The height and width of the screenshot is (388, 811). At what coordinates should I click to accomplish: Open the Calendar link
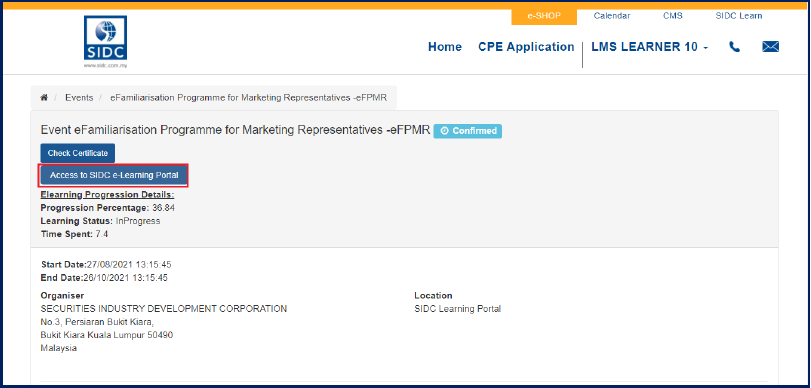[x=612, y=16]
